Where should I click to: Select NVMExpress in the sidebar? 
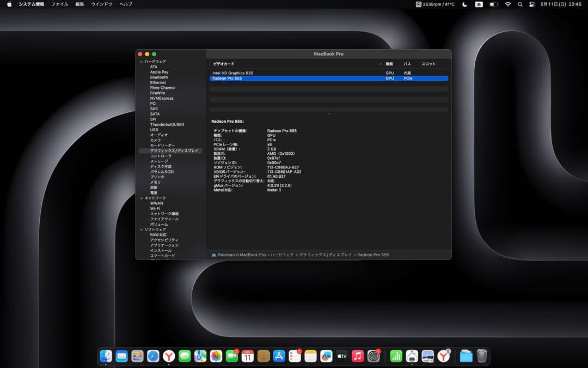point(162,98)
